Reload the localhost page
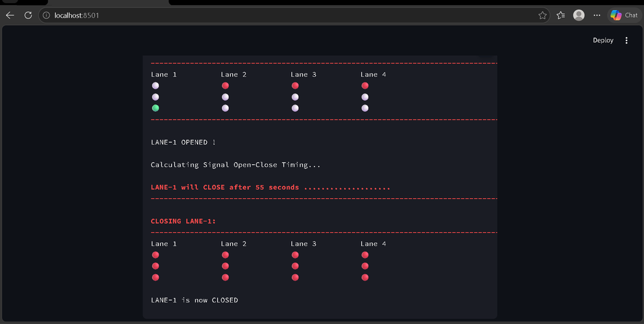The height and width of the screenshot is (324, 644). [x=28, y=15]
